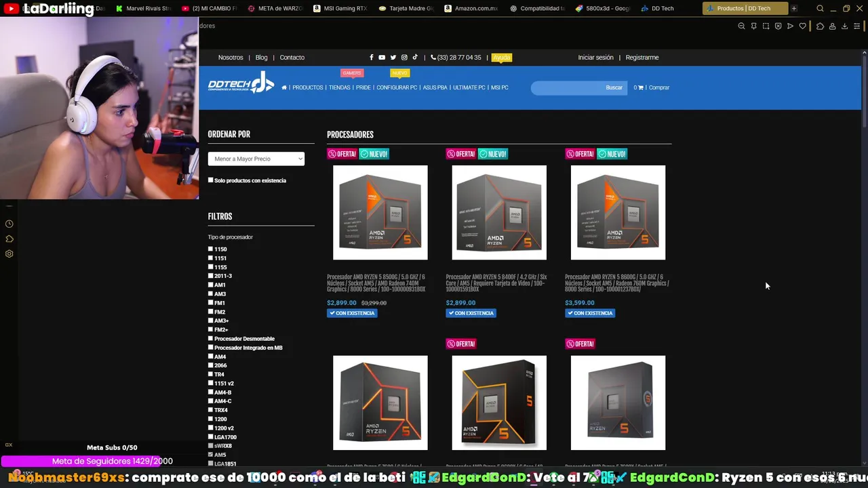
Task: Open PRODUCTOS navigation menu
Action: pos(308,87)
